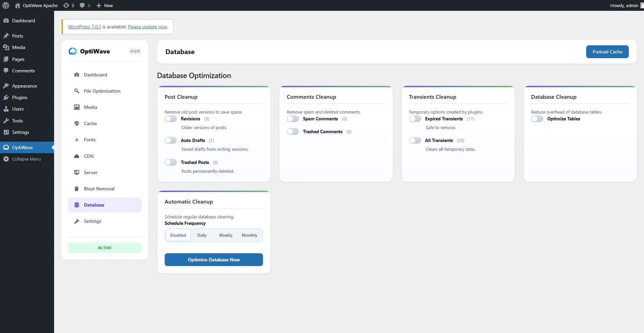Enable the Auto Drafts switch

(x=171, y=140)
